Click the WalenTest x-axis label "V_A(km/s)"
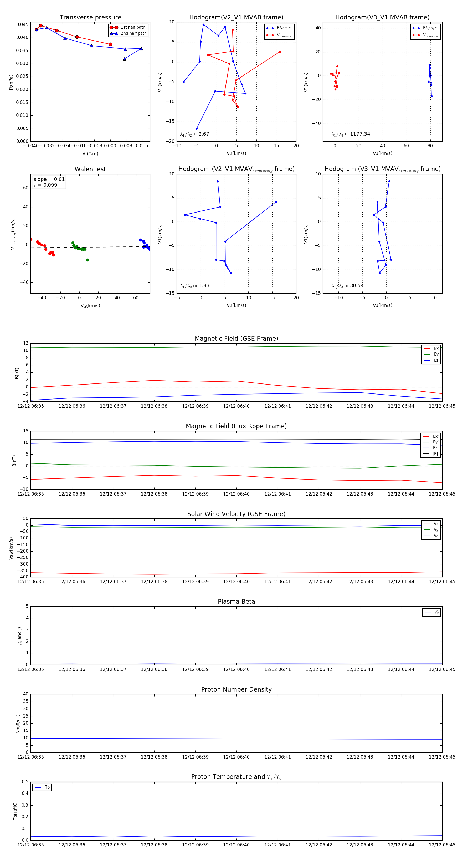The width and height of the screenshot is (473, 868). [90, 306]
